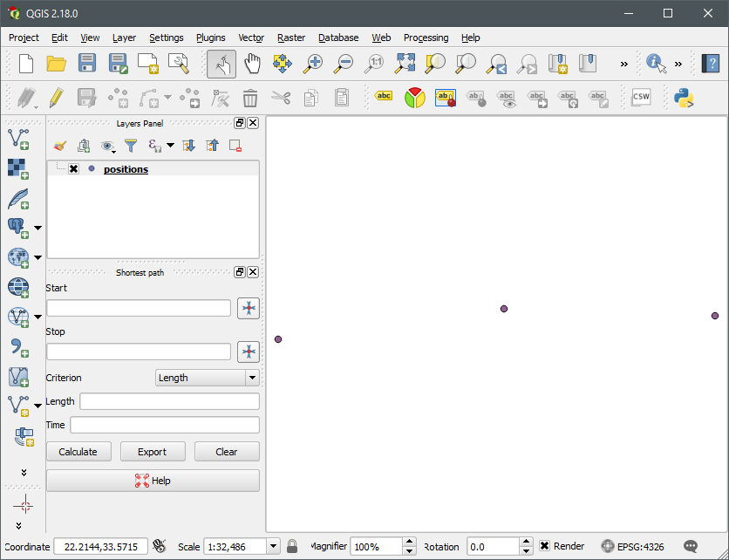Viewport: 729px width, 560px height.
Task: Open a project with the folder icon
Action: [57, 64]
